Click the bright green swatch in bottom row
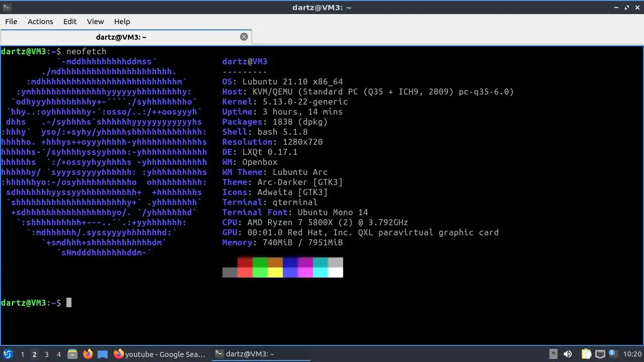Image resolution: width=644 pixels, height=362 pixels. 260,273
